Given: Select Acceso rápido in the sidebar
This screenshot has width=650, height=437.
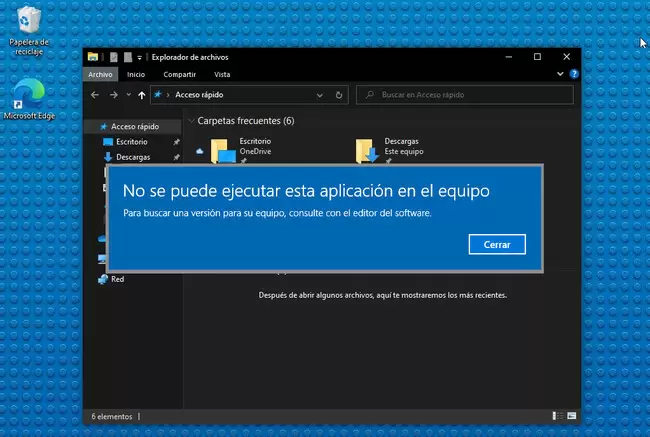Looking at the screenshot, I should tap(135, 126).
